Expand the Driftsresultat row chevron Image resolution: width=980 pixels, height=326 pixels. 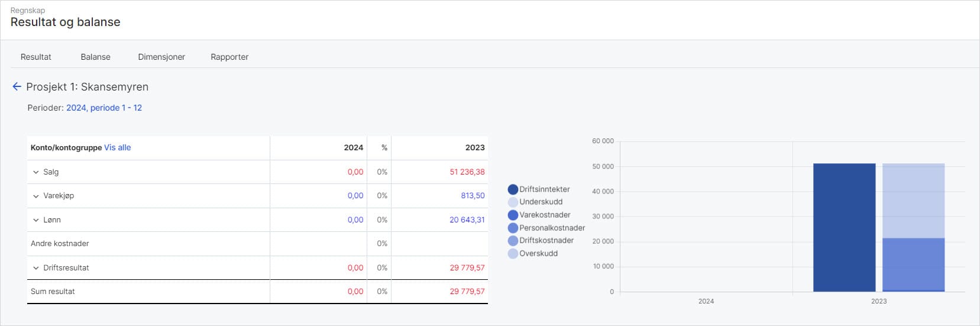(x=36, y=268)
